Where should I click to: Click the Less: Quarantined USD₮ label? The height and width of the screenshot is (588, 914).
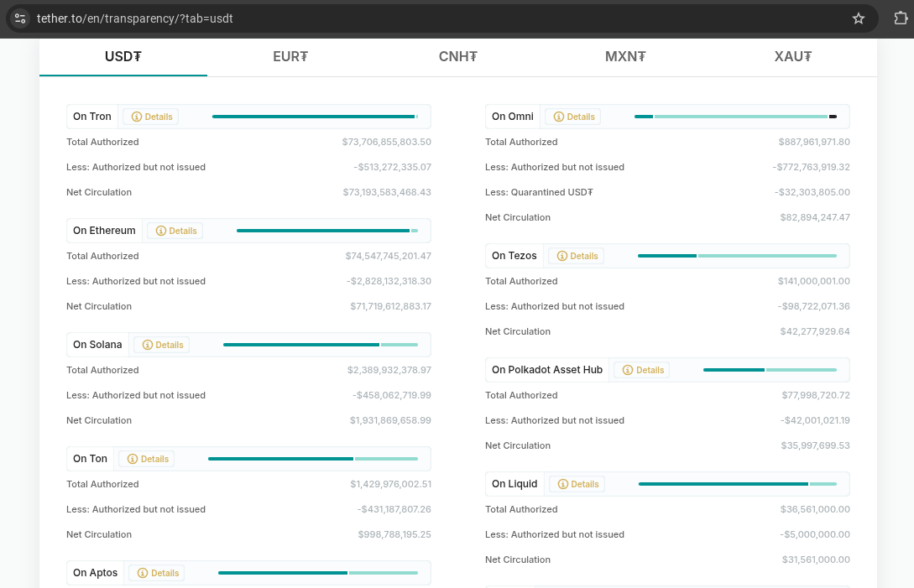click(539, 192)
